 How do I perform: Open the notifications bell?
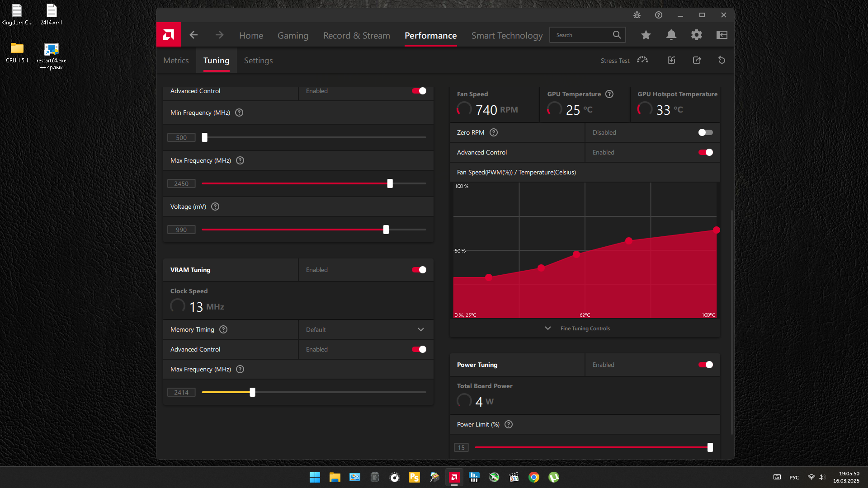tap(671, 35)
